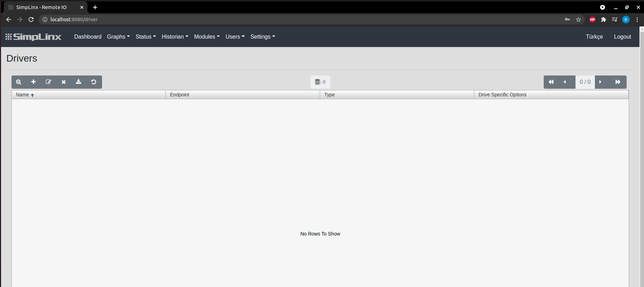Delete driver using the X icon
This screenshot has width=644, height=287.
[x=64, y=82]
